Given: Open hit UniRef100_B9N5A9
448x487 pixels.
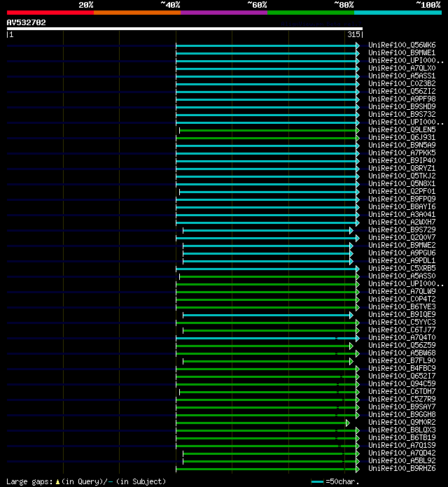Looking at the screenshot, I should [x=402, y=145].
